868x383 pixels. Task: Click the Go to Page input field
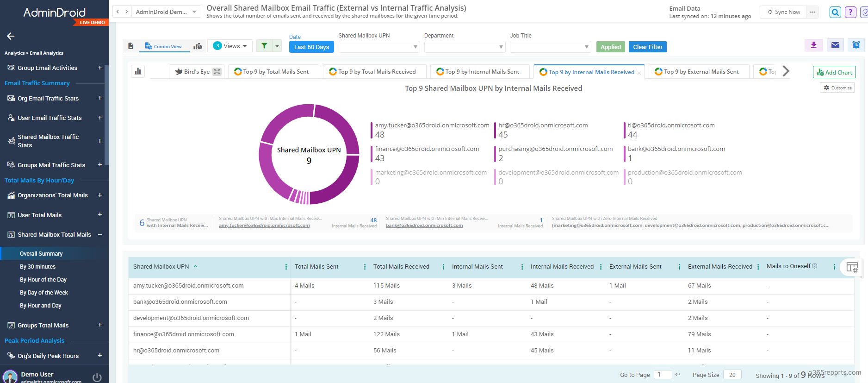coord(663,375)
